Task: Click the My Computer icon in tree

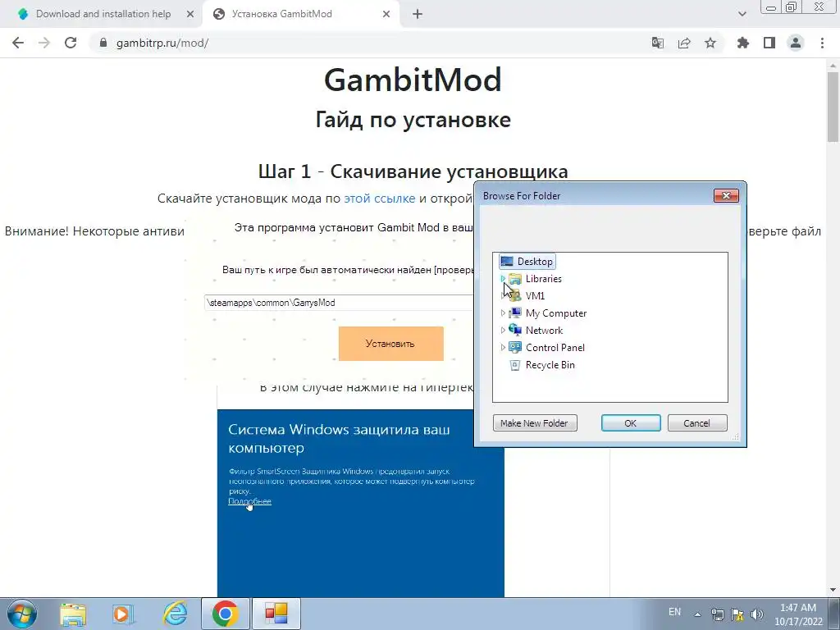Action: 515,313
